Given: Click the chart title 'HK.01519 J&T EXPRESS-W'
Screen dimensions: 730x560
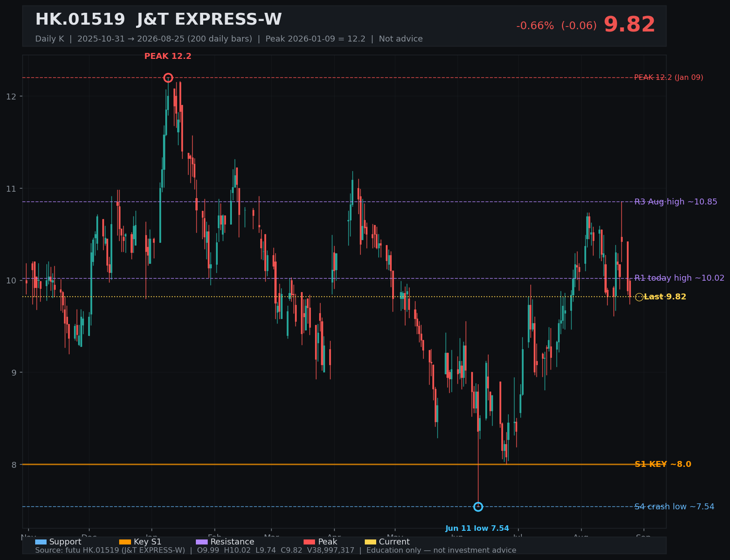Looking at the screenshot, I should (x=158, y=20).
